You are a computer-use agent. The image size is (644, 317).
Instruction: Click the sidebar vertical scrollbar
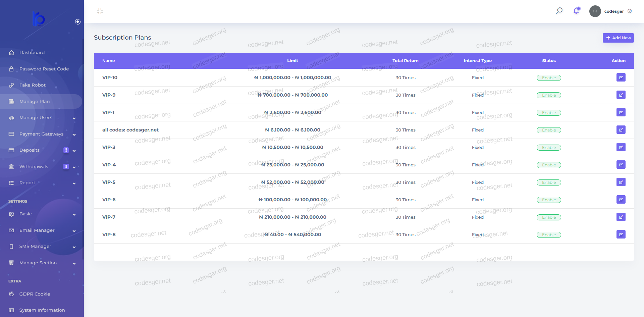click(83, 148)
